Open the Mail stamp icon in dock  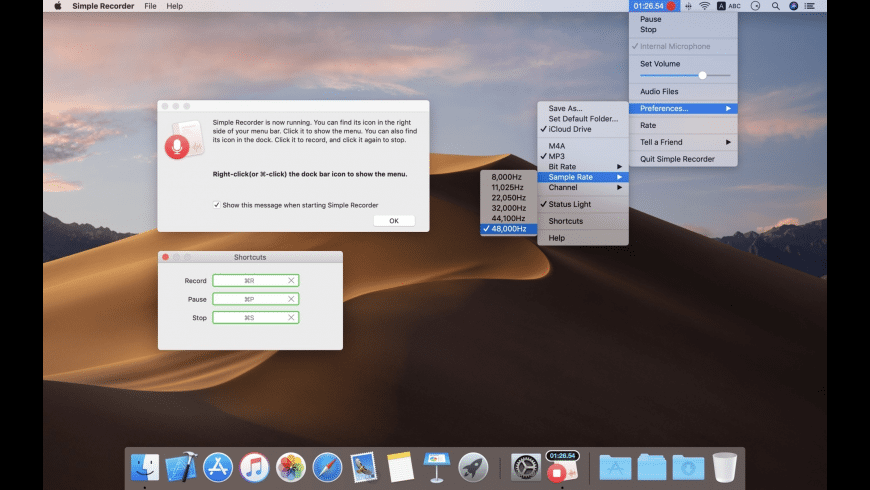(x=363, y=467)
